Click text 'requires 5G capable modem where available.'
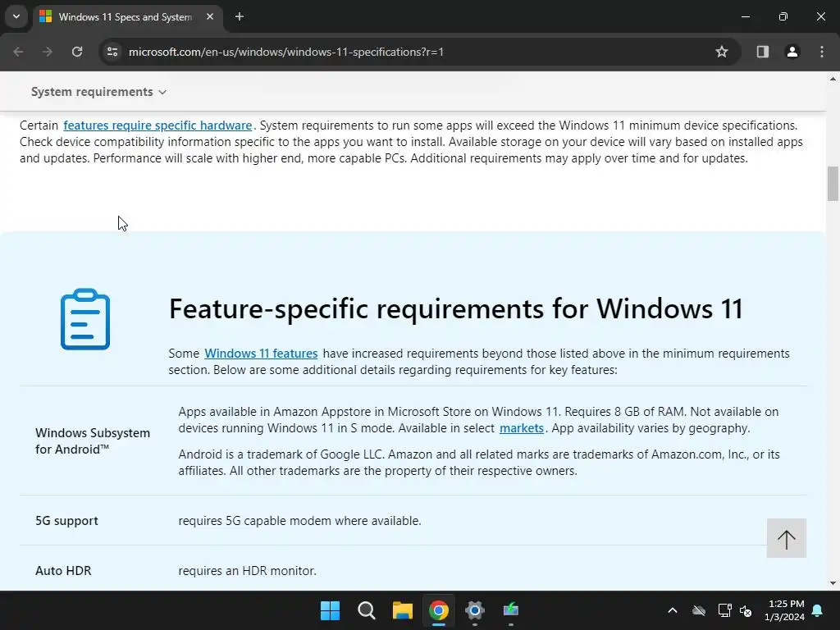The height and width of the screenshot is (630, 840). pos(299,521)
